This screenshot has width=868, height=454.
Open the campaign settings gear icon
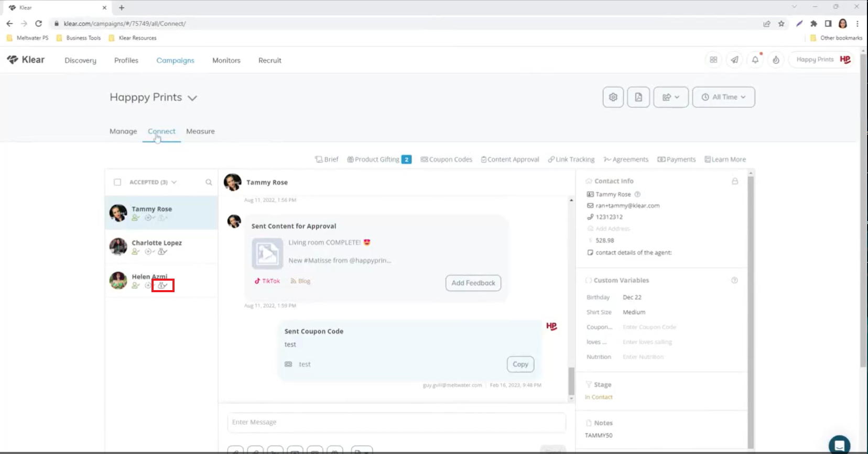(613, 97)
